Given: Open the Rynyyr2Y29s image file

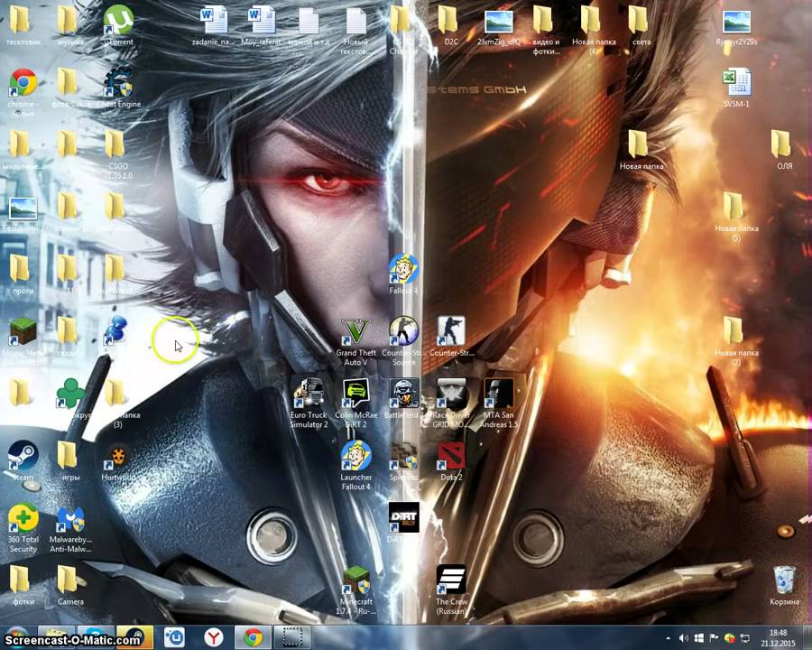Looking at the screenshot, I should point(736,26).
